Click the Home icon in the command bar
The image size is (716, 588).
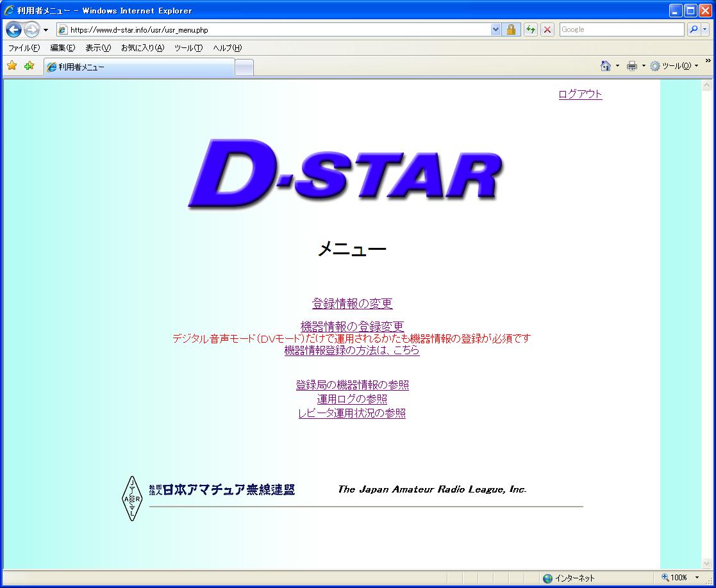point(606,66)
